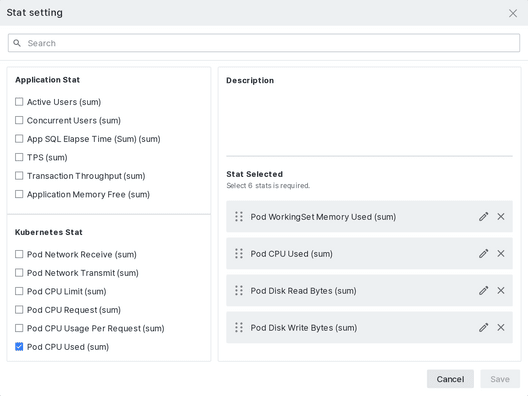Focus the Search stats input field
528x396 pixels.
click(264, 43)
